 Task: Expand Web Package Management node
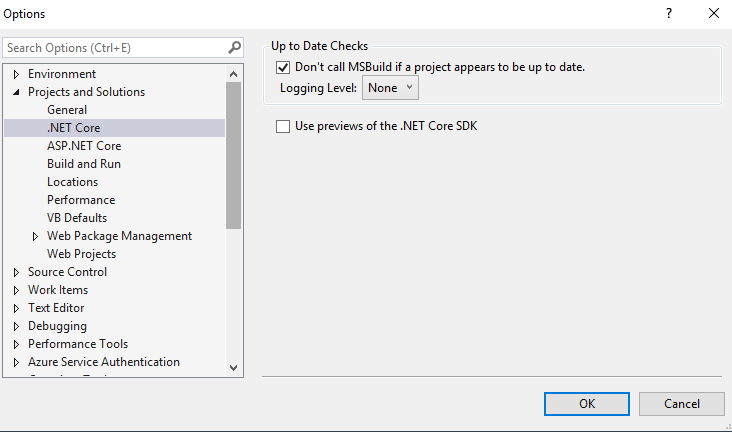[x=35, y=236]
